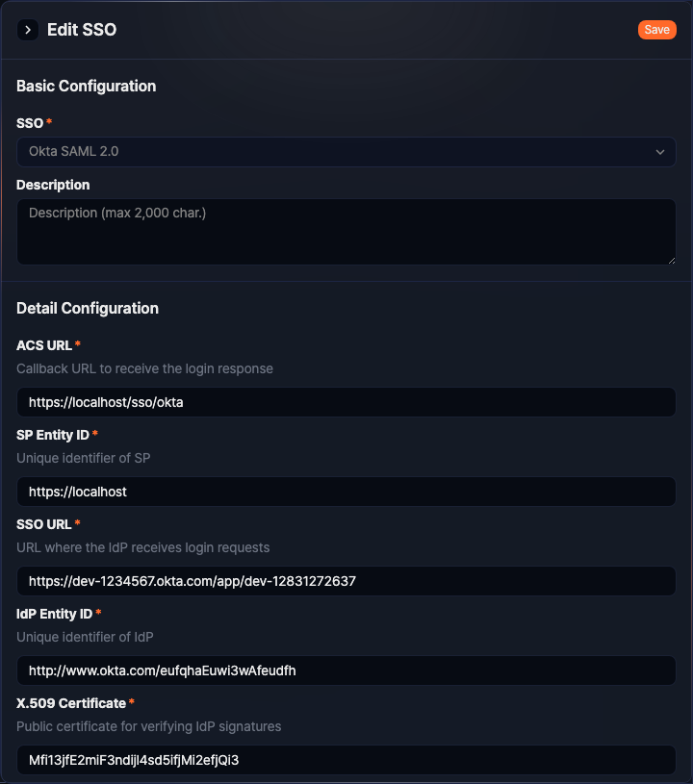Screen dimensions: 693x784
Task: Click the "IdP Entity ID" field label
Action: [55, 614]
